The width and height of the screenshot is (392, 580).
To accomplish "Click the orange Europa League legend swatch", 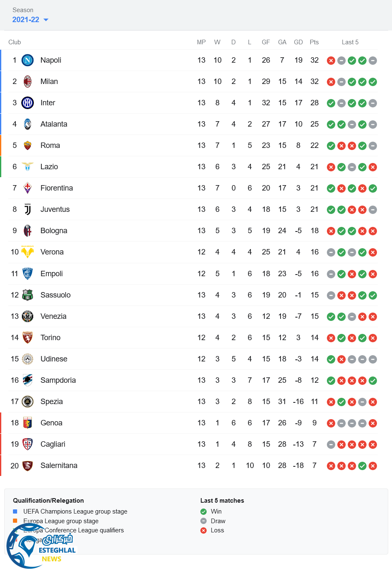I will pyautogui.click(x=15, y=521).
